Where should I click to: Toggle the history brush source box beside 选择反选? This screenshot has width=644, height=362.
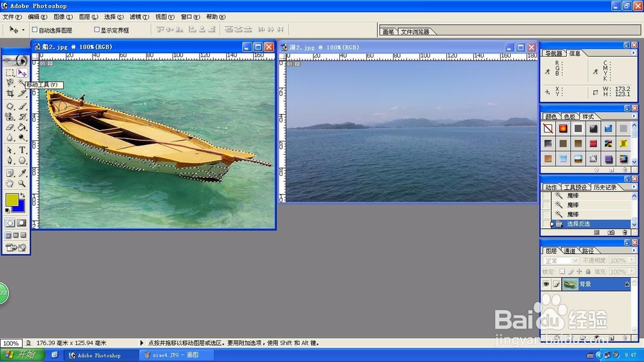546,224
